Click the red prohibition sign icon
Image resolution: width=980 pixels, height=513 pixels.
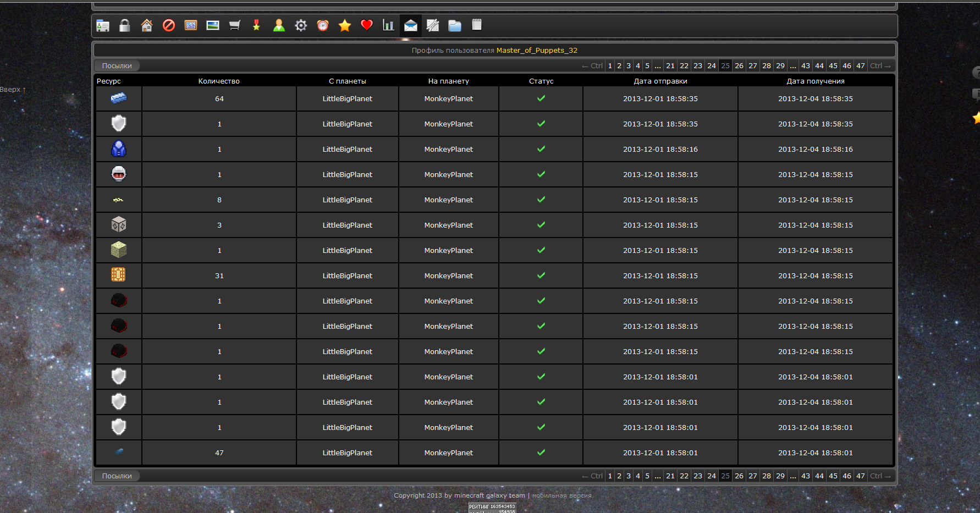click(x=169, y=25)
